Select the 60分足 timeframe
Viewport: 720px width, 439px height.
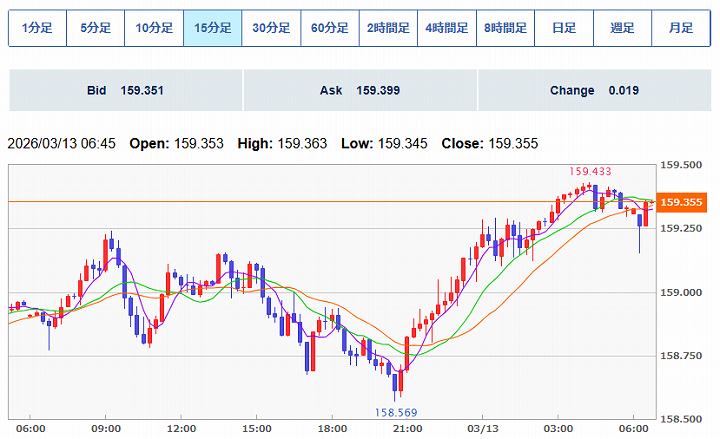point(329,29)
